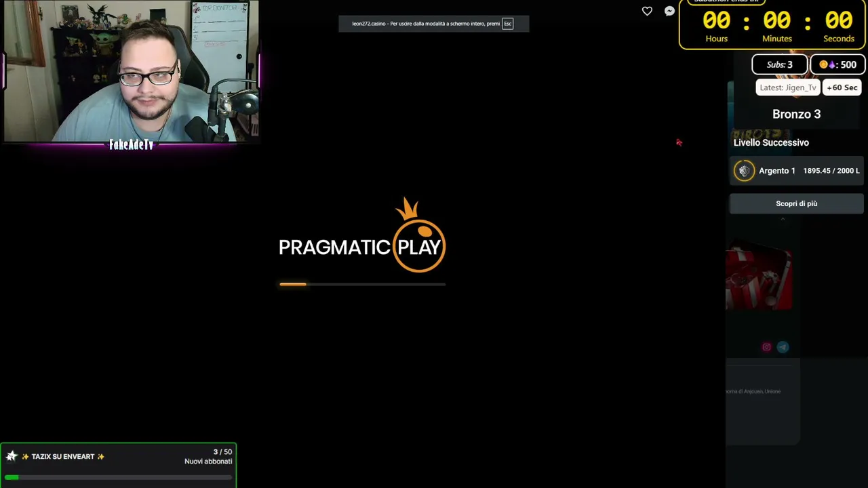Click the Minutes value on the timer

click(777, 21)
